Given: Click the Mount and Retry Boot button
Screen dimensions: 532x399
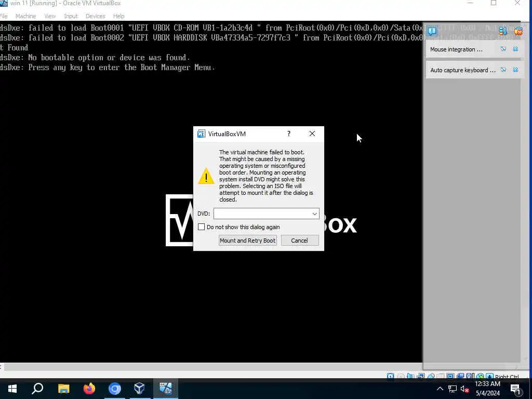Looking at the screenshot, I should pyautogui.click(x=248, y=241).
